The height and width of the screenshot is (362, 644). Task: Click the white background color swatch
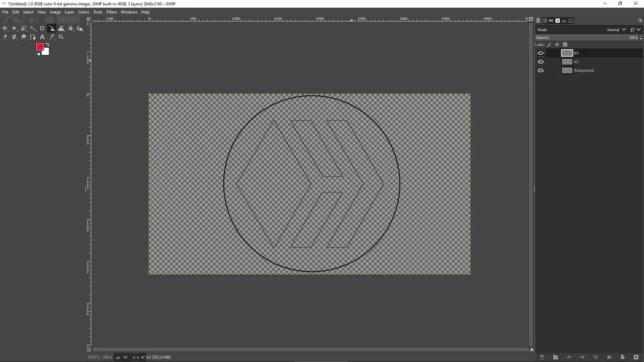pos(46,51)
